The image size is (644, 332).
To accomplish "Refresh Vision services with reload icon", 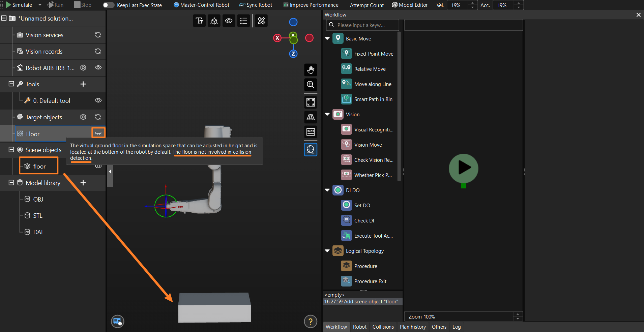I will click(x=98, y=35).
